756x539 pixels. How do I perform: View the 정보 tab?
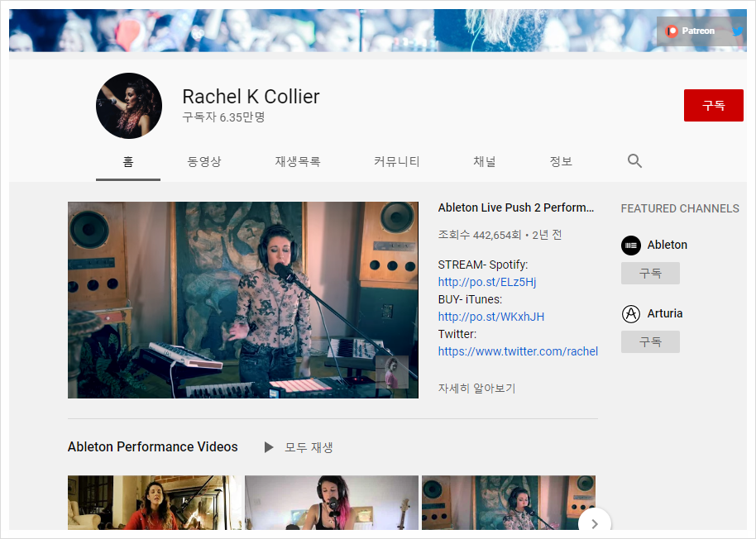(x=562, y=162)
